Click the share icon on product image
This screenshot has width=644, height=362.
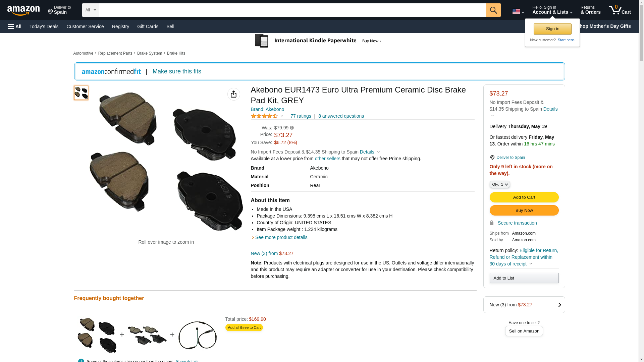click(x=233, y=94)
